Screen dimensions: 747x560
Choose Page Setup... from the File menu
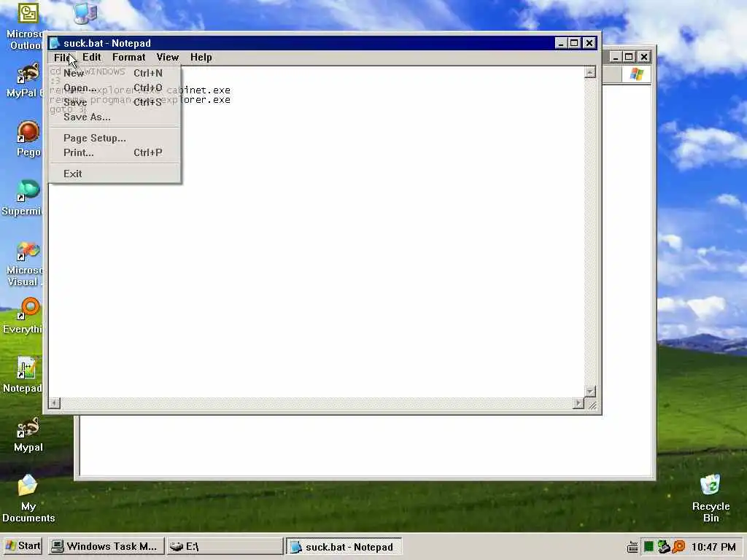coord(115,138)
